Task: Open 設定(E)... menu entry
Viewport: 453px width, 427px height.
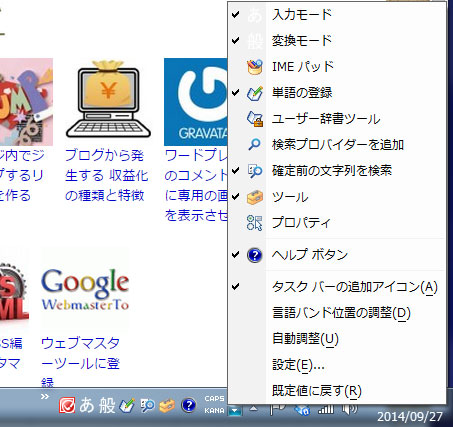Action: click(x=337, y=364)
